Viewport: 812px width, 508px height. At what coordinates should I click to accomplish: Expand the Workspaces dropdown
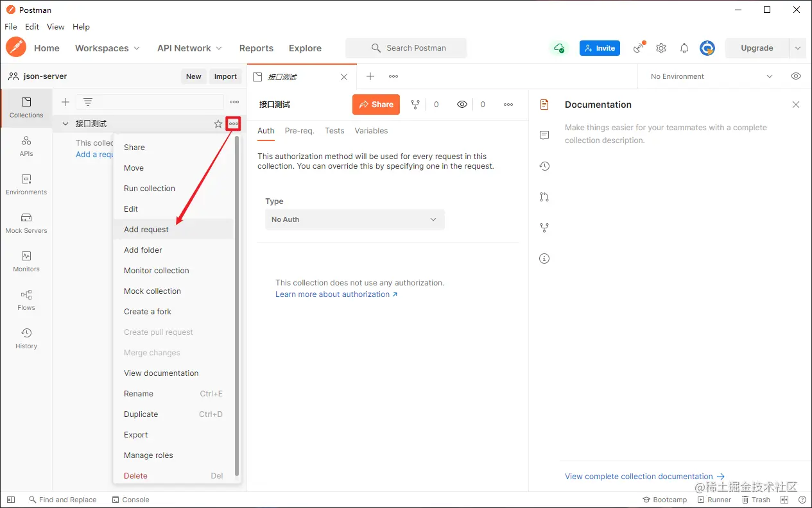coord(107,48)
